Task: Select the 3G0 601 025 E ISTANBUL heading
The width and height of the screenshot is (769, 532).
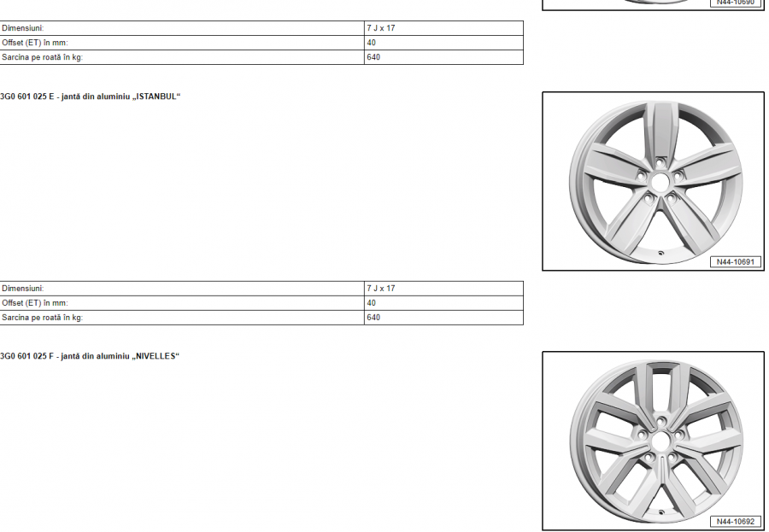Action: pos(91,96)
